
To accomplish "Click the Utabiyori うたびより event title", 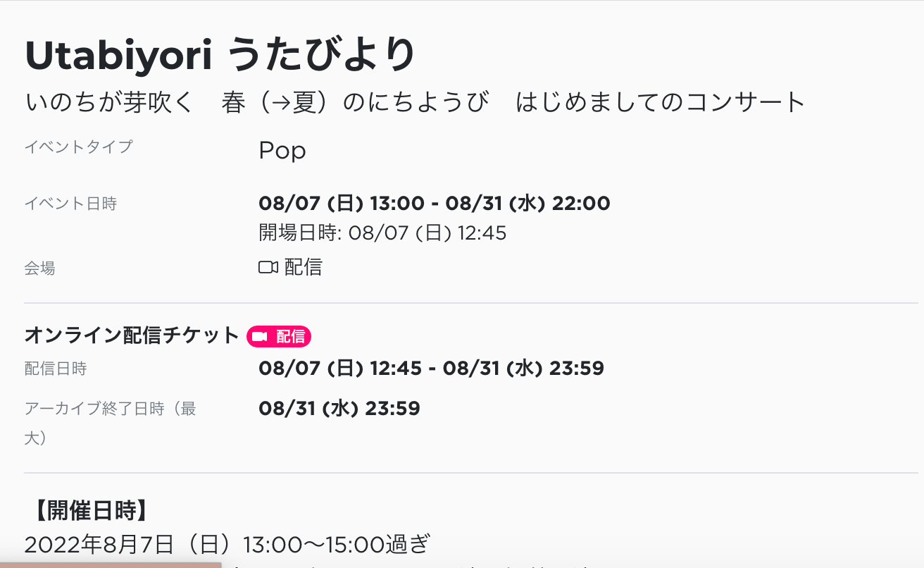I will coord(220,56).
